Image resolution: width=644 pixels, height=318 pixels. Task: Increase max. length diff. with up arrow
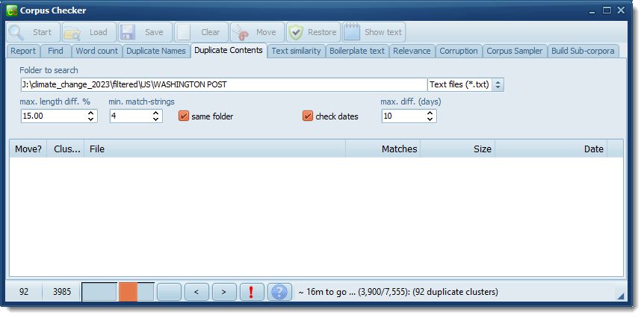[x=91, y=113]
